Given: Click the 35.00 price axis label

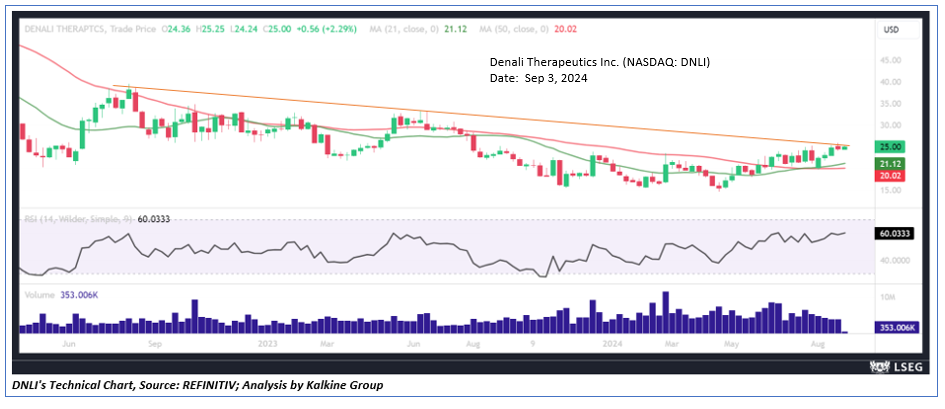Looking at the screenshot, I should [890, 104].
